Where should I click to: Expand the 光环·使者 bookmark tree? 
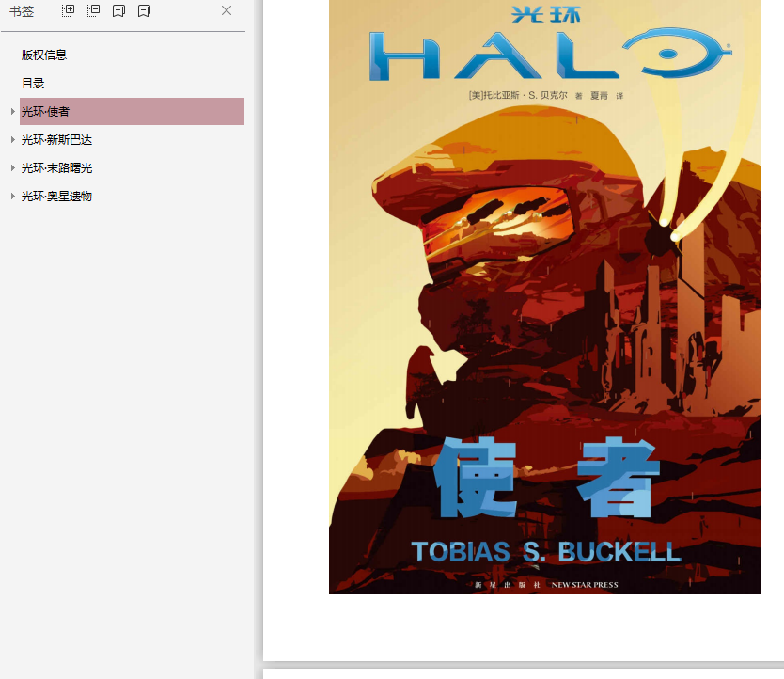click(x=12, y=111)
